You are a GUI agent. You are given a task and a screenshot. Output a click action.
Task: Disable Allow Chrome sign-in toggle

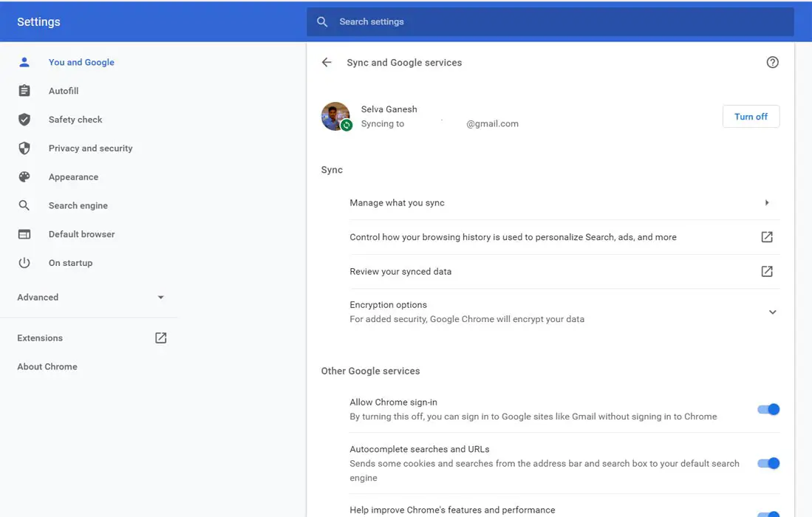pos(768,409)
